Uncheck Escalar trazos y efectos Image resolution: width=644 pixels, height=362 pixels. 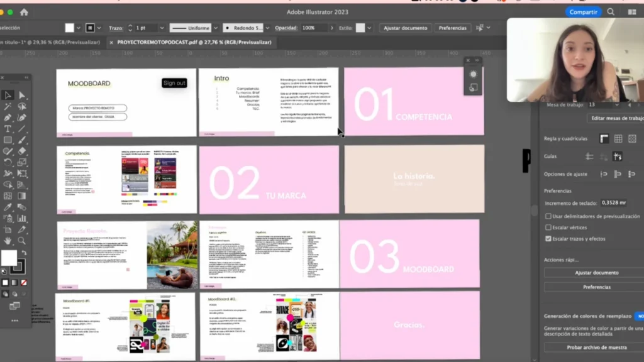coord(548,239)
